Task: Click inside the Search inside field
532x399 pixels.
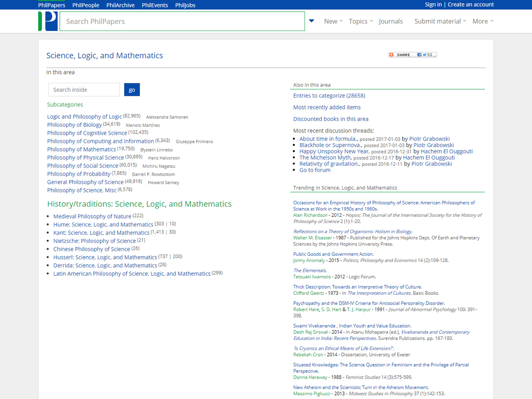Action: [x=84, y=89]
